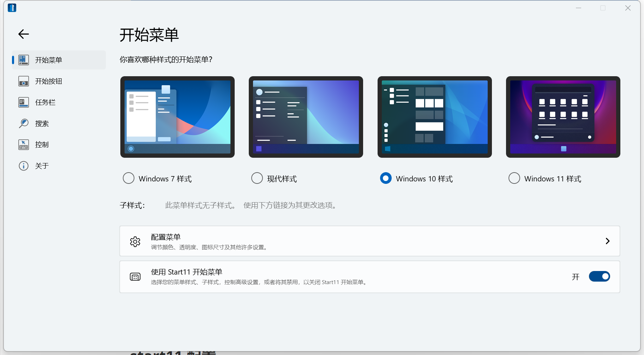Open the 开始按钮 sidebar tab
The image size is (644, 355).
(x=59, y=81)
